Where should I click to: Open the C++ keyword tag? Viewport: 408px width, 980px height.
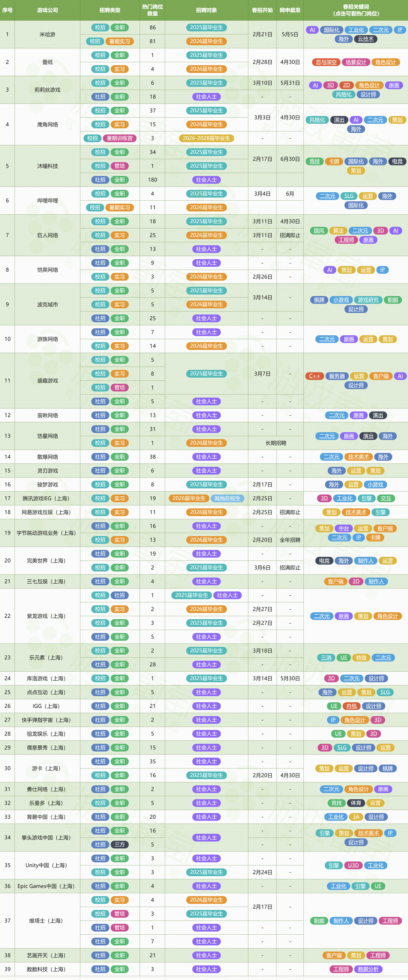pos(314,376)
